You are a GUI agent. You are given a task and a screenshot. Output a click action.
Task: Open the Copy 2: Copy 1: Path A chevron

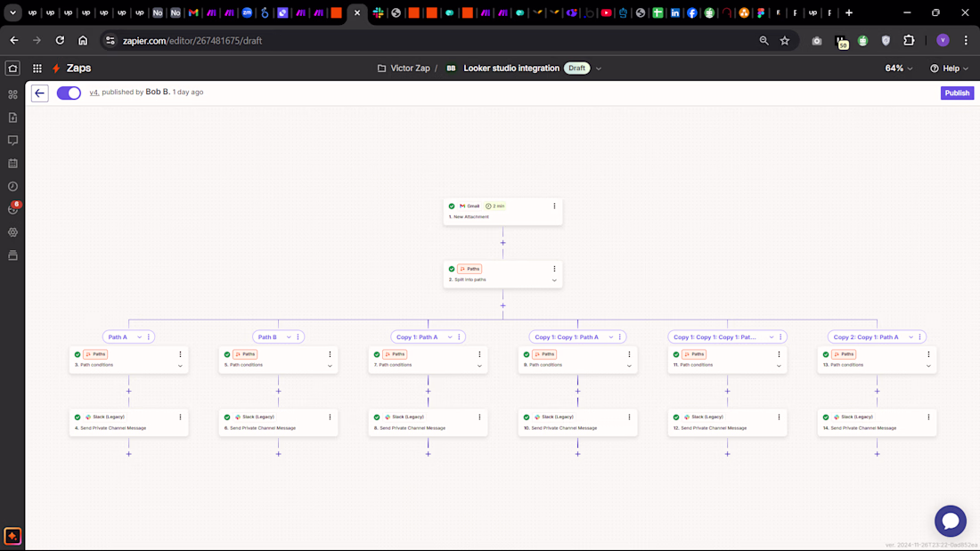911,337
